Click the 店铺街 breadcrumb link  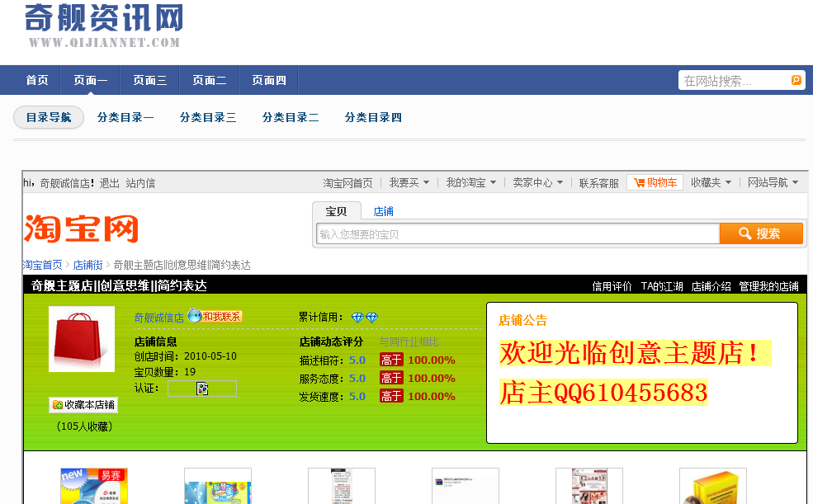87,266
